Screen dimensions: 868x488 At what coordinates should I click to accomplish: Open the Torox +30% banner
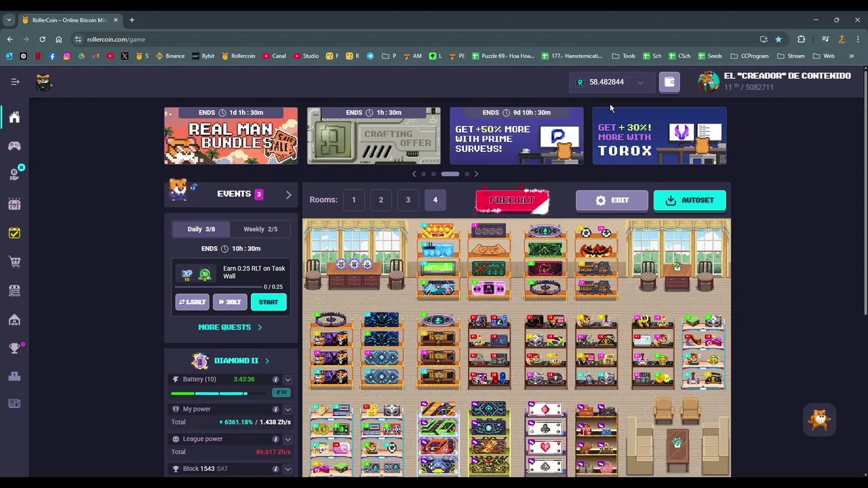[x=660, y=136]
